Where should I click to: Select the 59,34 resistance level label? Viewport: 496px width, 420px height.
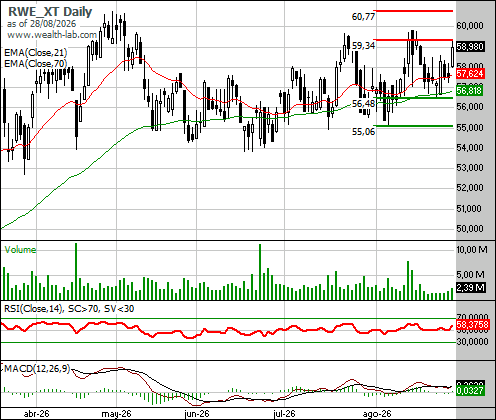364,45
